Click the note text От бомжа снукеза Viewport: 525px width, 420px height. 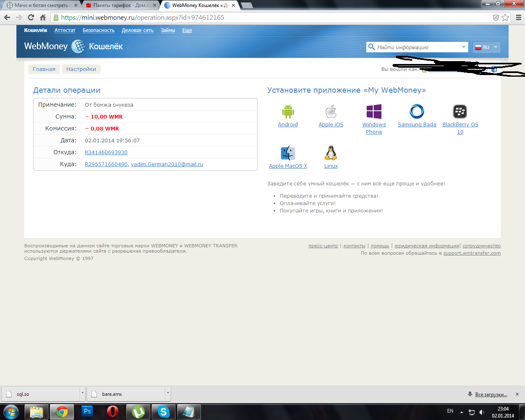click(109, 105)
